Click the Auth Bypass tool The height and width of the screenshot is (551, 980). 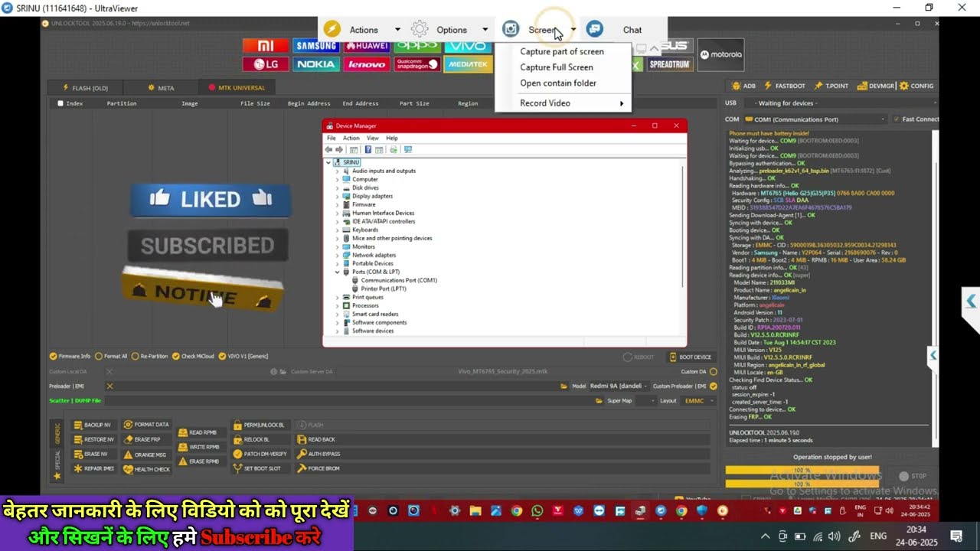pos(318,454)
